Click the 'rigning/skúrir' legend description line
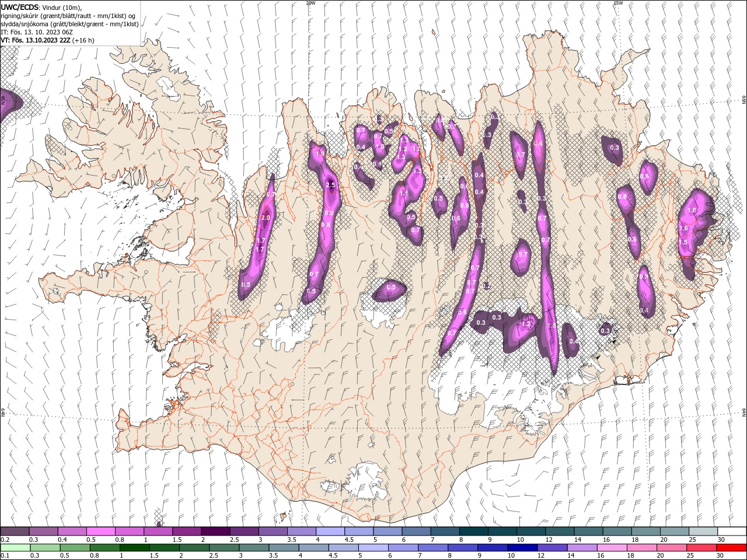 (x=68, y=16)
